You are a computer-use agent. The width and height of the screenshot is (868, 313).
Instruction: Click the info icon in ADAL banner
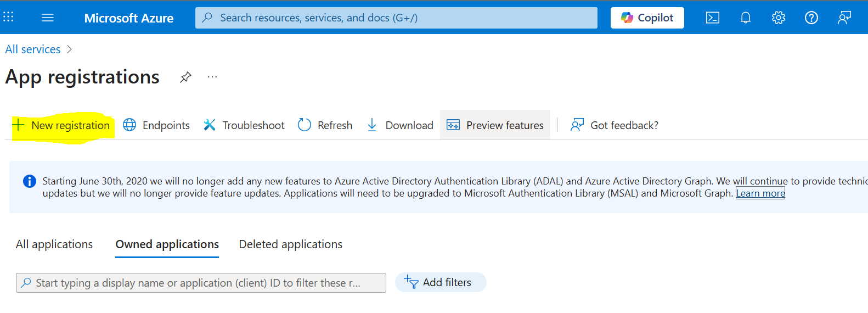tap(30, 181)
